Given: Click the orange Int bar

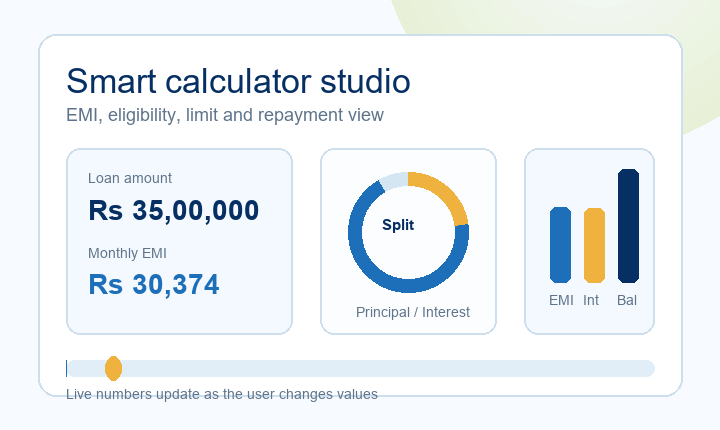Looking at the screenshot, I should (x=594, y=245).
